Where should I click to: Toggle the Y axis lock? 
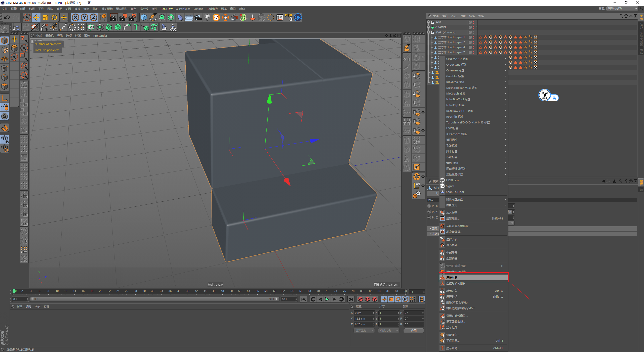[85, 17]
